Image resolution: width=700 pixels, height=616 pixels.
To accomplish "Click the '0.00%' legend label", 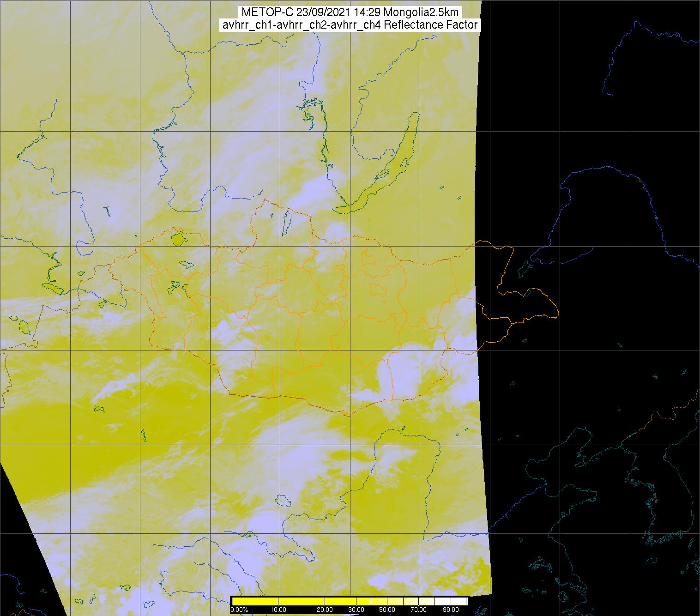I will [x=239, y=610].
